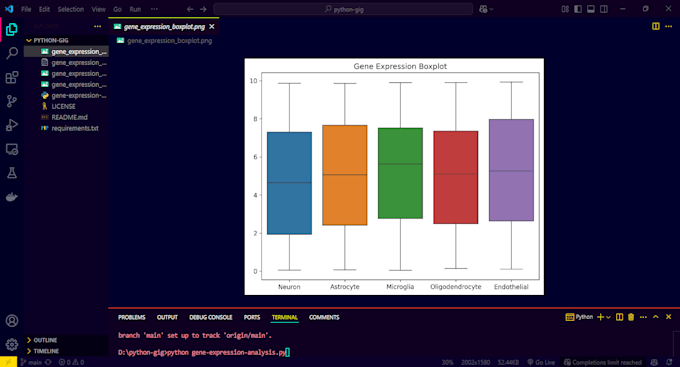Click the remote window indicator in the status bar
The image size is (680, 367).
click(x=8, y=362)
